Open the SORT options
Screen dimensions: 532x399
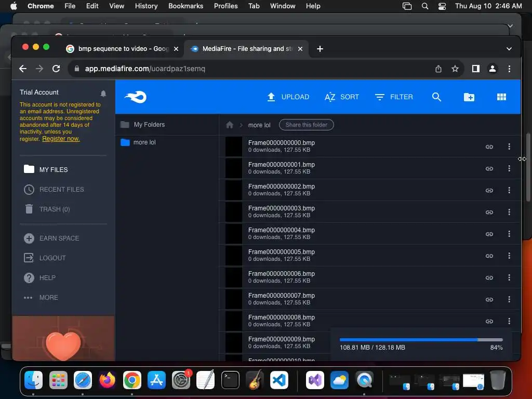point(342,97)
